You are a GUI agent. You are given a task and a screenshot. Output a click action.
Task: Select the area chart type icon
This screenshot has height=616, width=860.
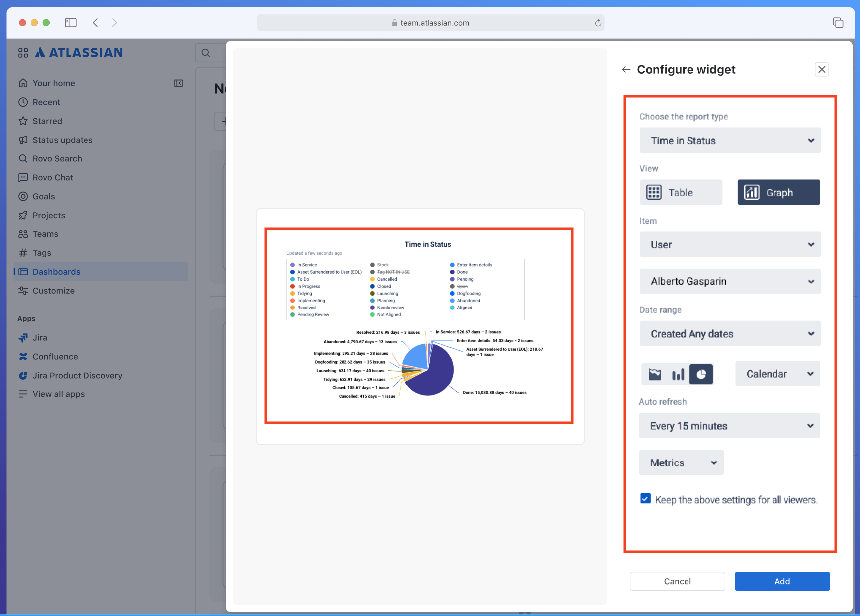(x=655, y=374)
